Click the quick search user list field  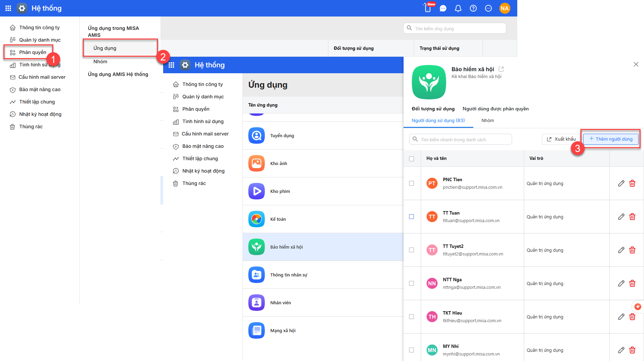click(460, 139)
